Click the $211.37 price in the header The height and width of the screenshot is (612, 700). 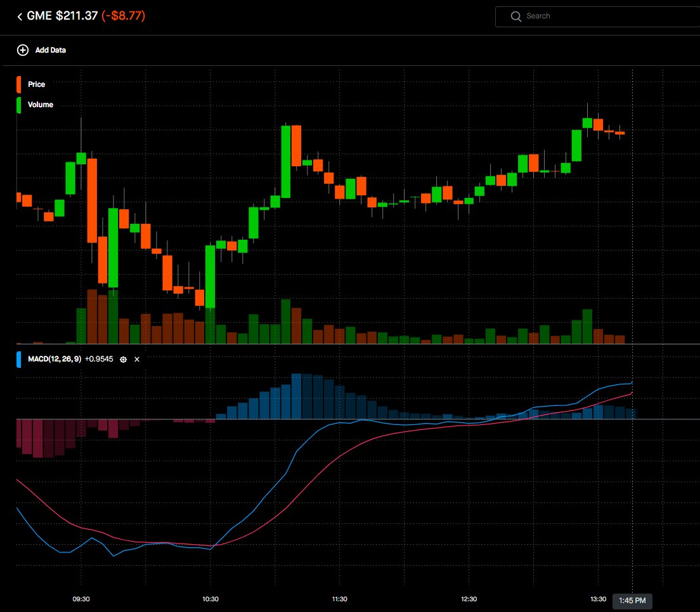pos(77,16)
